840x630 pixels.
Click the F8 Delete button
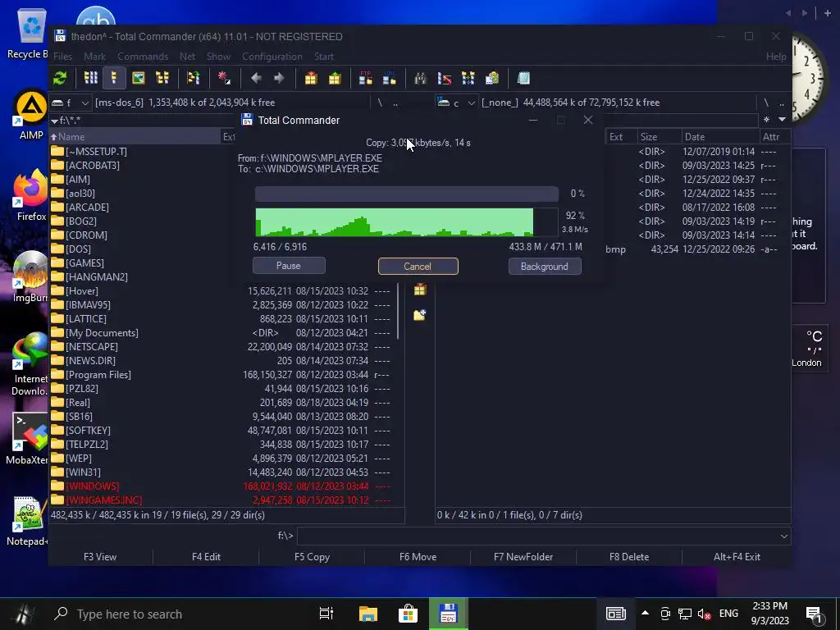click(629, 557)
